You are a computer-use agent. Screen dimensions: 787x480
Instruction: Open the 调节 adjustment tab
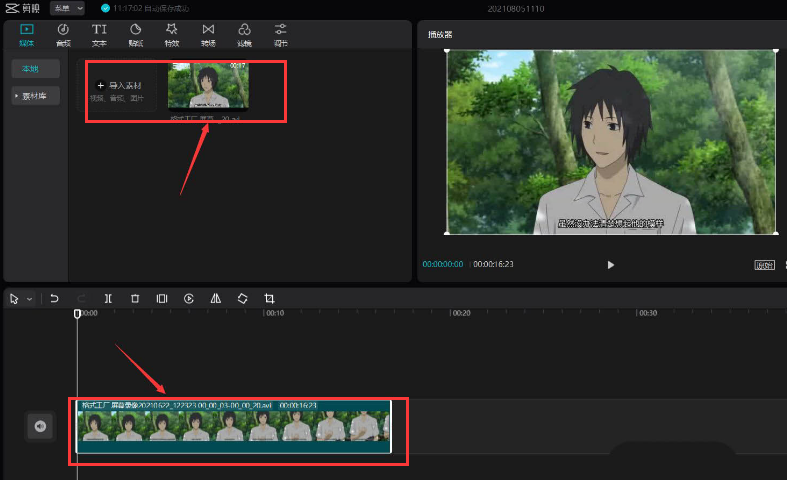(281, 35)
